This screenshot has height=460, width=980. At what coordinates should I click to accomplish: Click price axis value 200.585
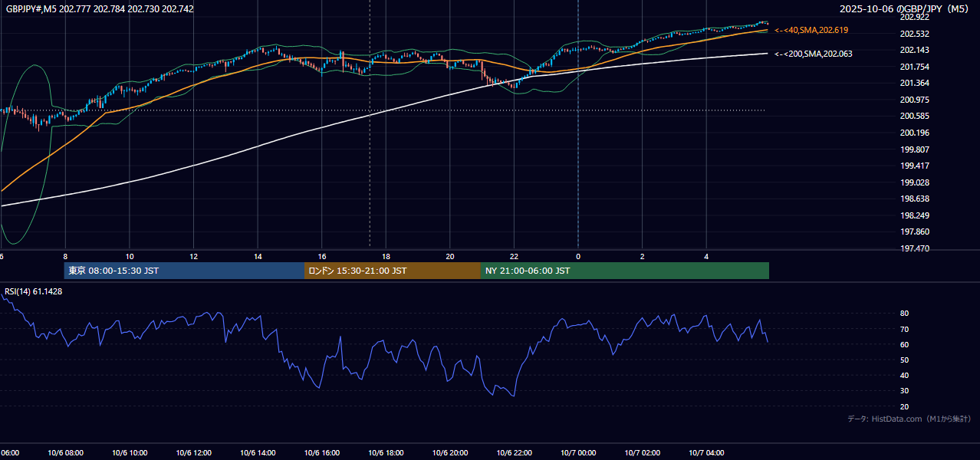point(914,116)
